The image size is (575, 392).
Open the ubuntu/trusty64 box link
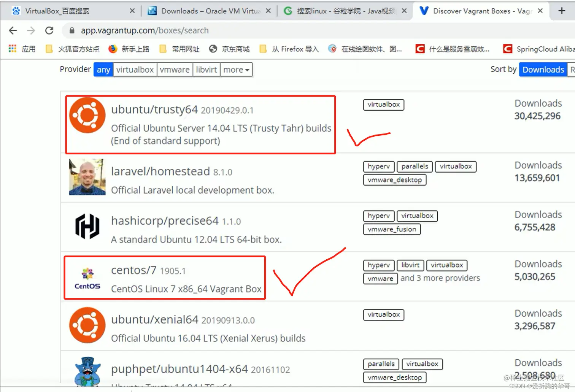154,110
